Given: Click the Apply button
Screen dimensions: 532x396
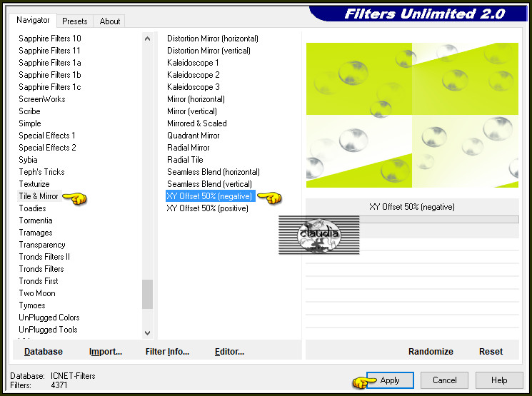Looking at the screenshot, I should click(x=390, y=380).
